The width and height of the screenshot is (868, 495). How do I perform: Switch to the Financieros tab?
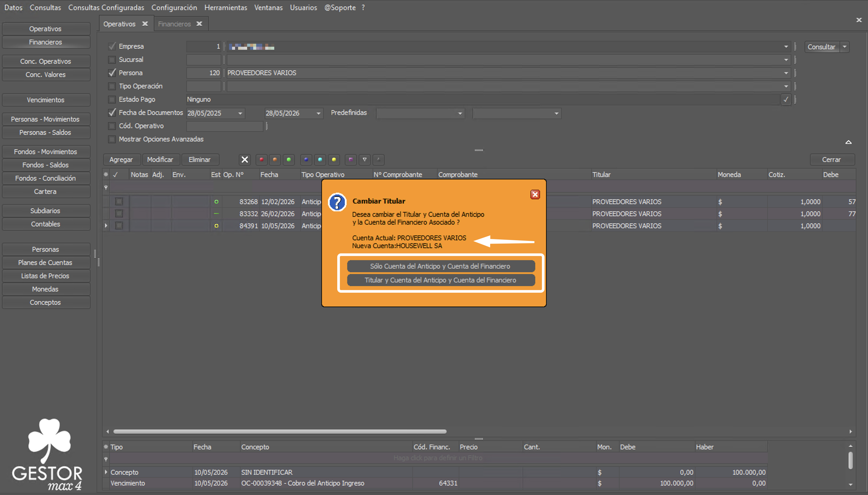174,24
